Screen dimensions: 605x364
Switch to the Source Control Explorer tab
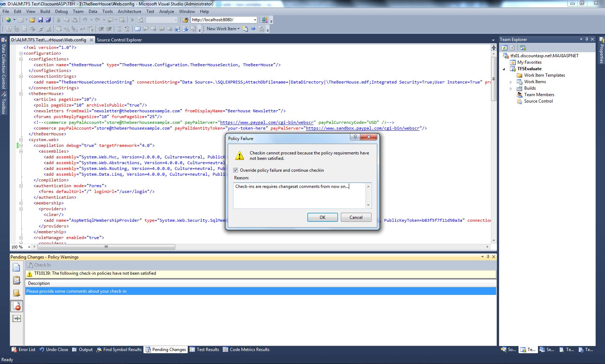(x=119, y=40)
